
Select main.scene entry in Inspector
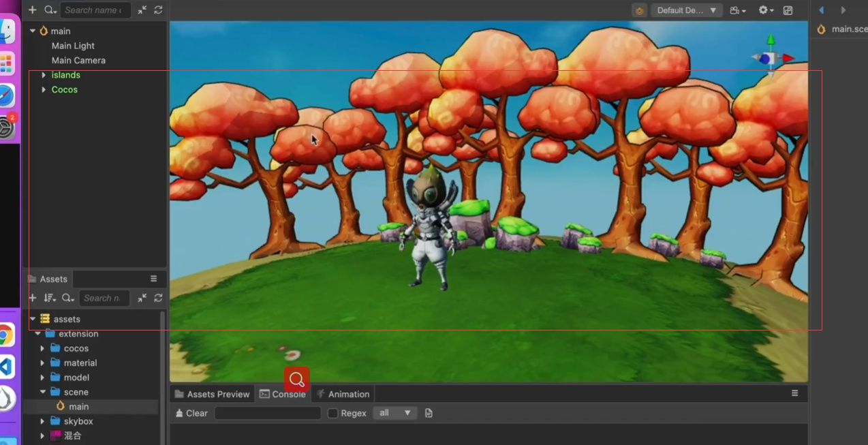tap(841, 29)
